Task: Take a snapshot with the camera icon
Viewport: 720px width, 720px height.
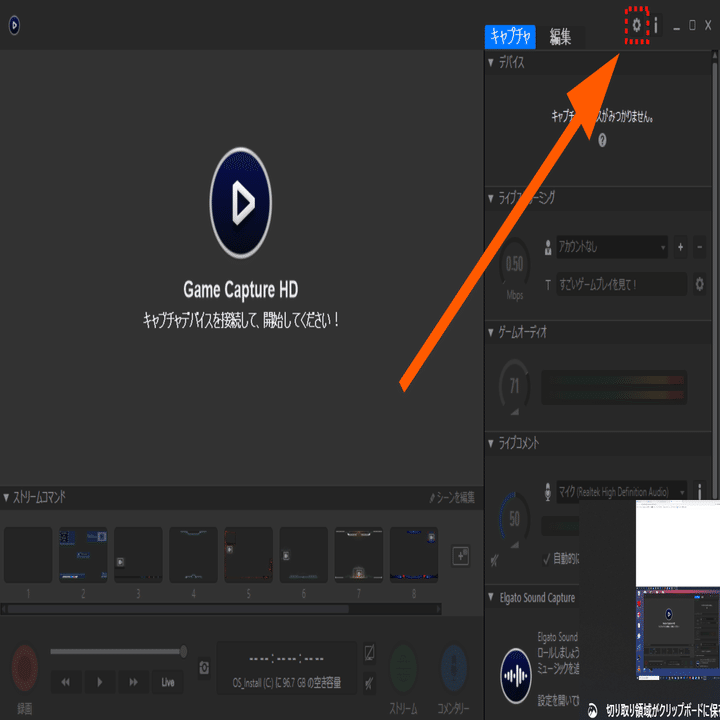Action: click(x=204, y=667)
